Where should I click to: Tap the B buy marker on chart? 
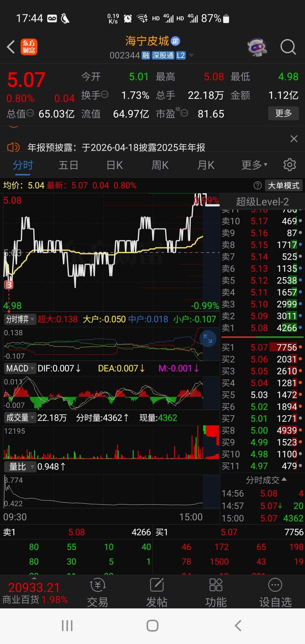pyautogui.click(x=9, y=285)
